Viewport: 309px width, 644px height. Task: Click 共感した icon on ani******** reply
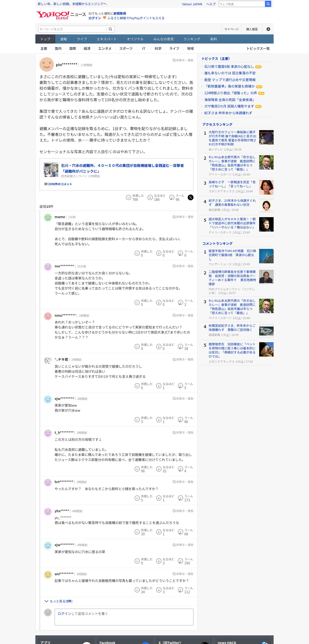137,590
